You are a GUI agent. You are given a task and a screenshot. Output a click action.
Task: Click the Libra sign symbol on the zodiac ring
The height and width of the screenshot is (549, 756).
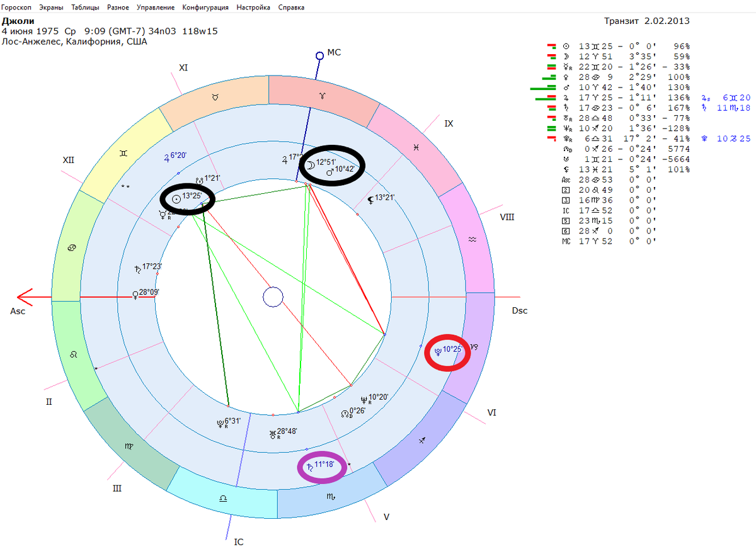click(223, 497)
